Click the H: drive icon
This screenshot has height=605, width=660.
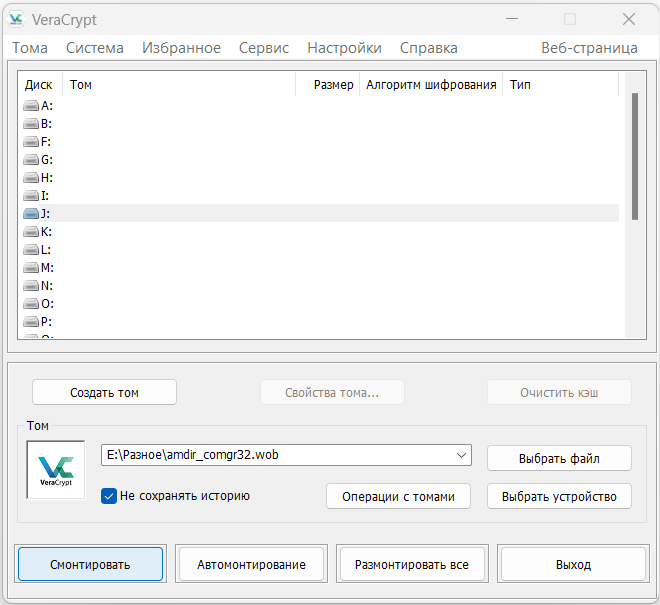(31, 178)
